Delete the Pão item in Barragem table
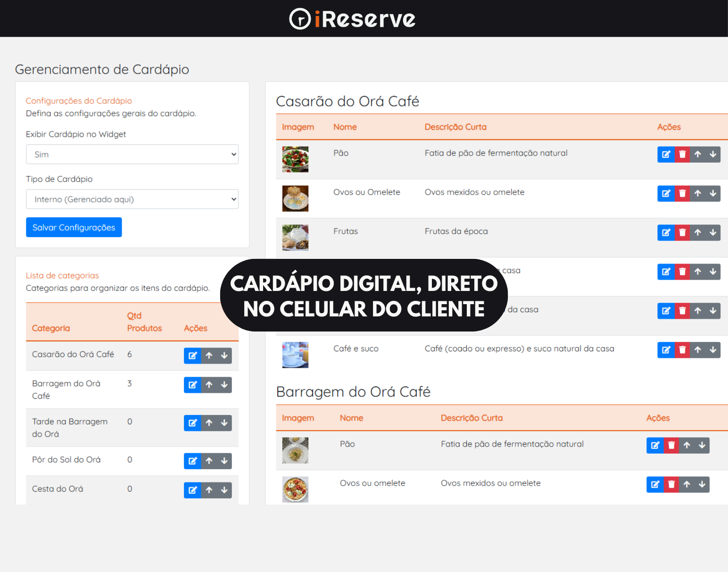The width and height of the screenshot is (728, 572). pyautogui.click(x=671, y=446)
